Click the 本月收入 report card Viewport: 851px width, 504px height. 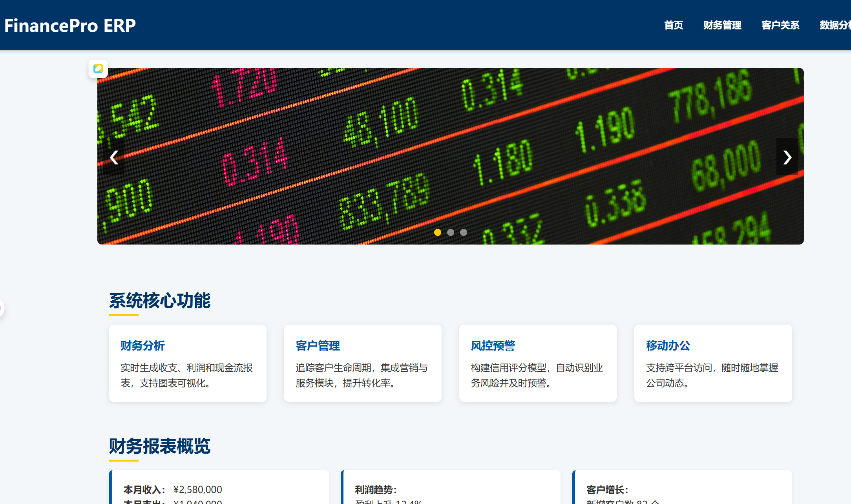click(x=219, y=489)
